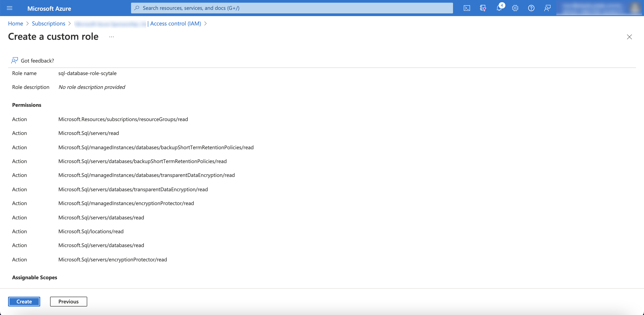
Task: Click the Got feedback? link
Action: (38, 61)
